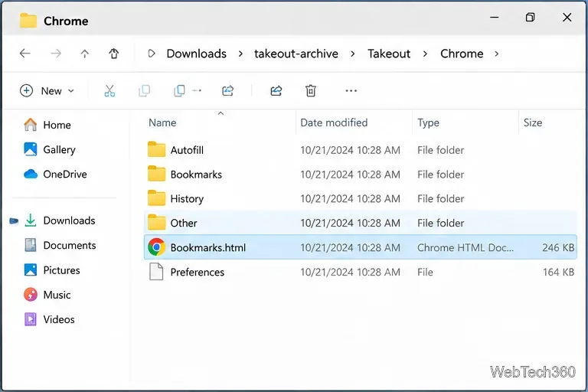Click the title bar Chrome folder icon

28,21
